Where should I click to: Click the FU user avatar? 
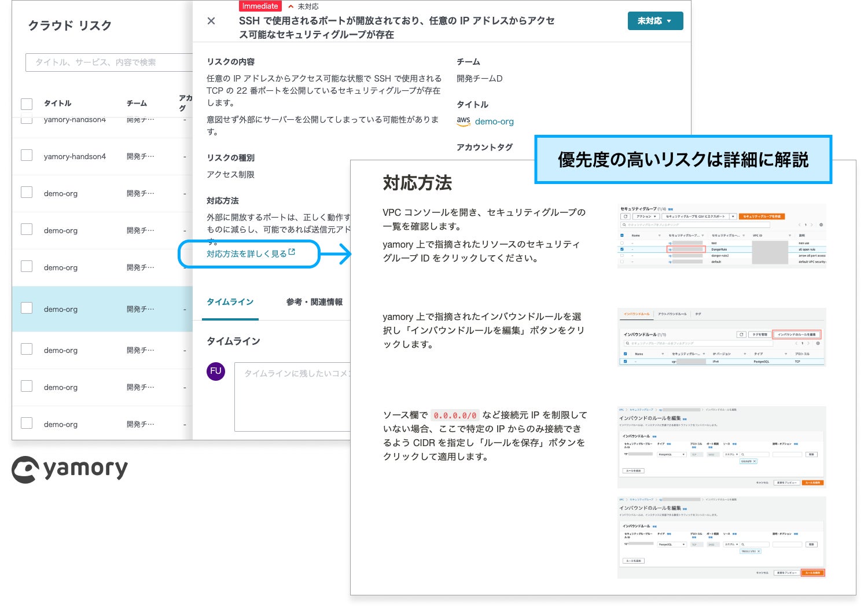[216, 371]
